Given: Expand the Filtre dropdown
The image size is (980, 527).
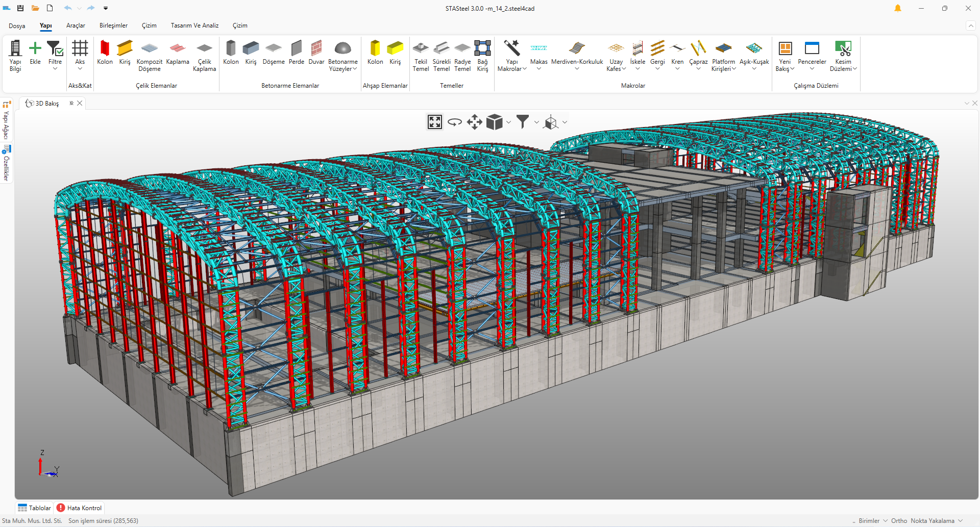Looking at the screenshot, I should click(55, 68).
